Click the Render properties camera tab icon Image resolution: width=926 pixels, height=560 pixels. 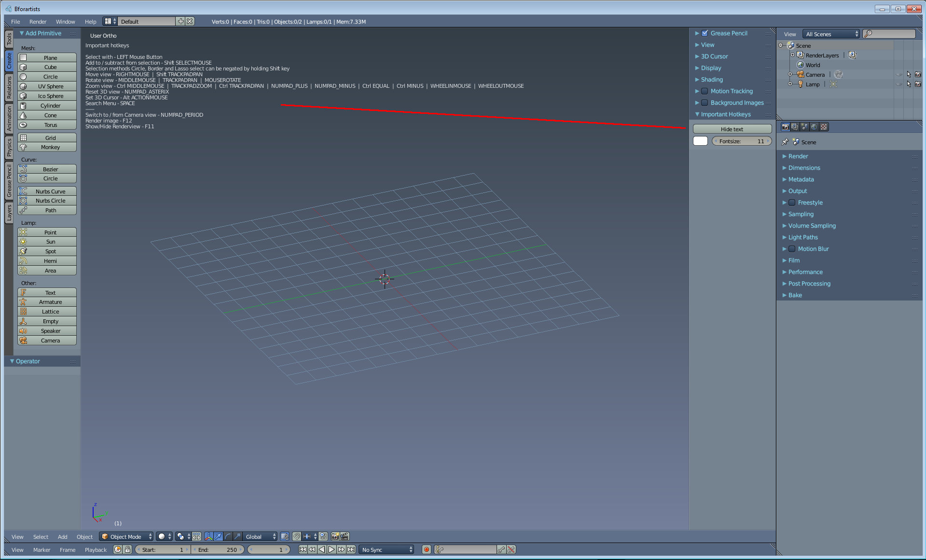pos(785,127)
